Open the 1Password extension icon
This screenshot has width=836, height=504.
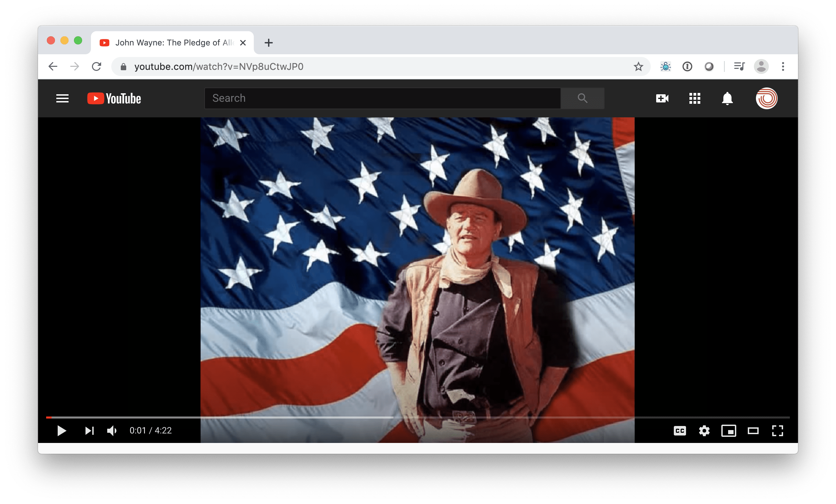pyautogui.click(x=687, y=66)
